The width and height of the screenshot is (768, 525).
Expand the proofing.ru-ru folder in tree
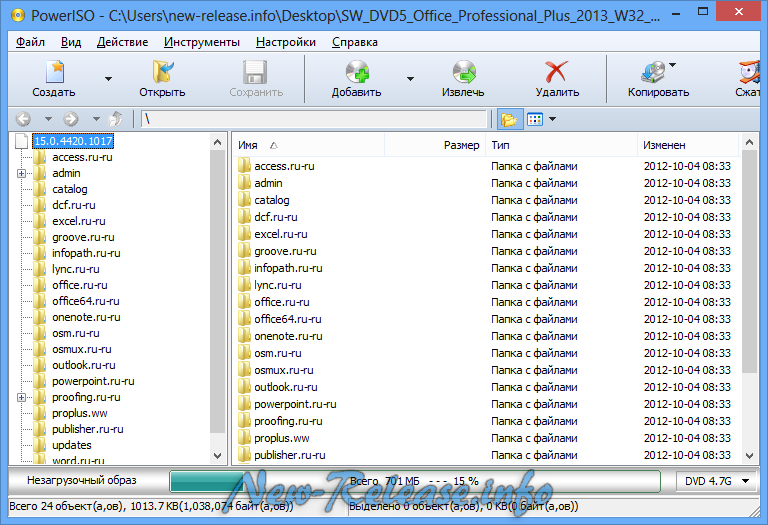[x=22, y=398]
